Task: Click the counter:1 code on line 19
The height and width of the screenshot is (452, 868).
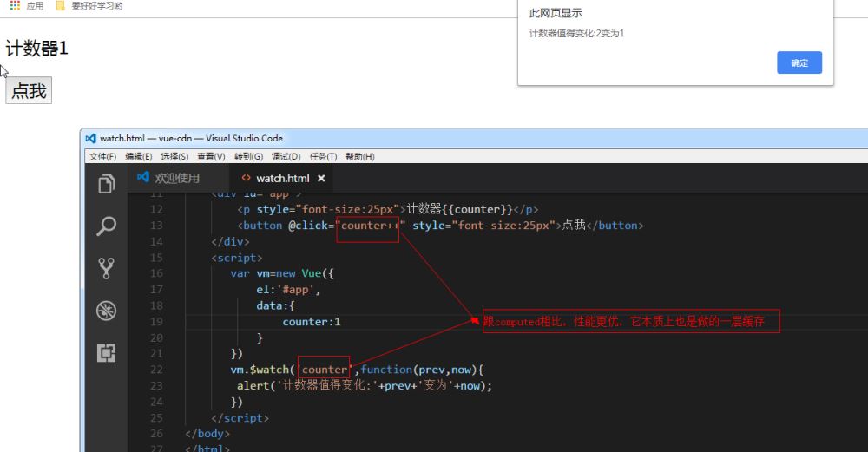Action: tap(311, 322)
